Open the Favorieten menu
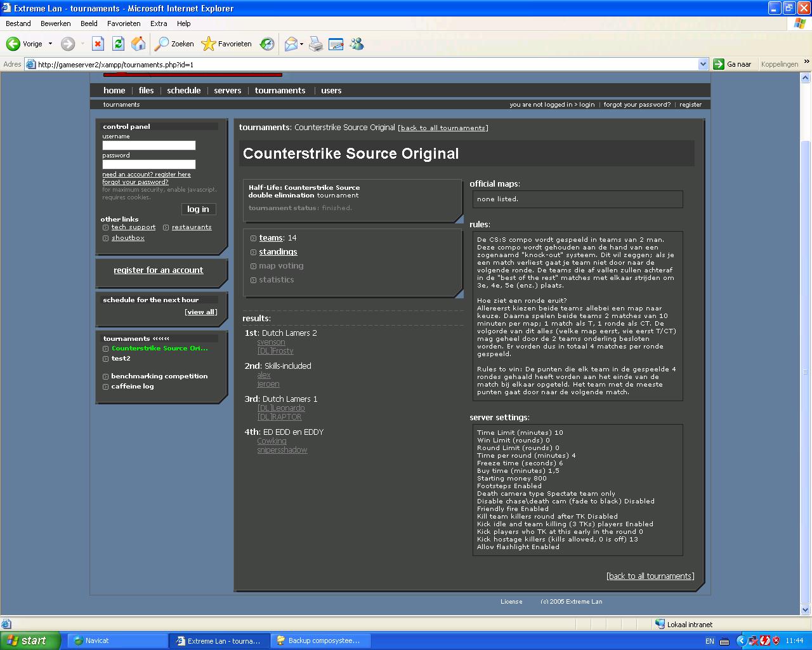Screen dimensions: 812x650 coord(124,23)
